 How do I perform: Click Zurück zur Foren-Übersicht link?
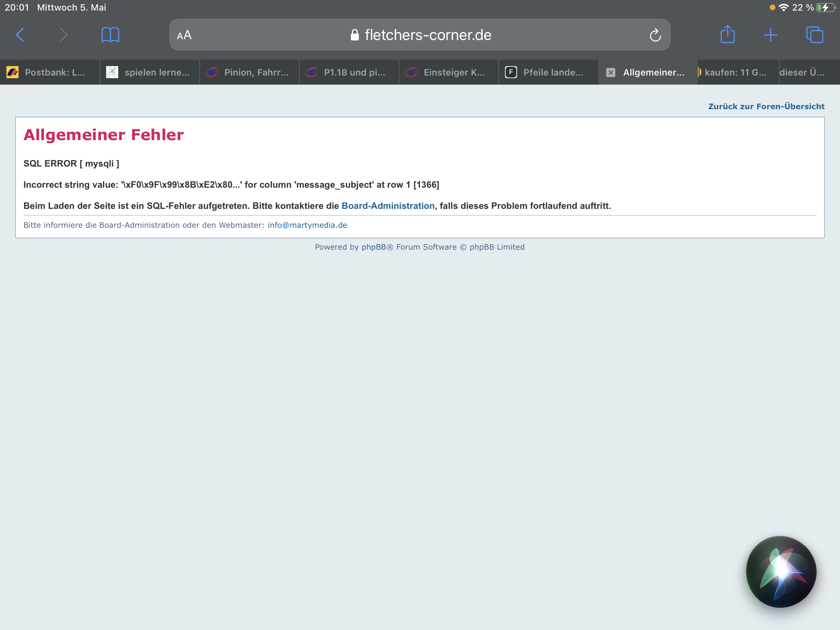tap(766, 107)
